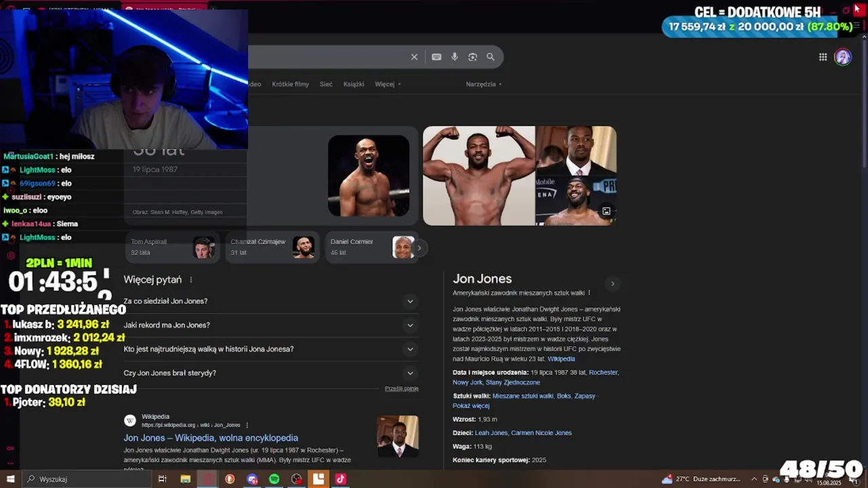Open OBS Studio from the taskbar
Image resolution: width=868 pixels, height=488 pixels.
(296, 479)
